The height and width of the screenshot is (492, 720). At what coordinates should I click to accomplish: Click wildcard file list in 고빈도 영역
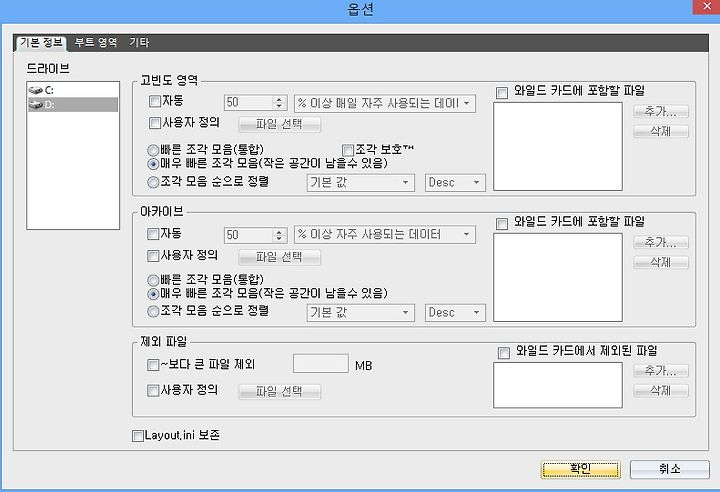pos(558,146)
